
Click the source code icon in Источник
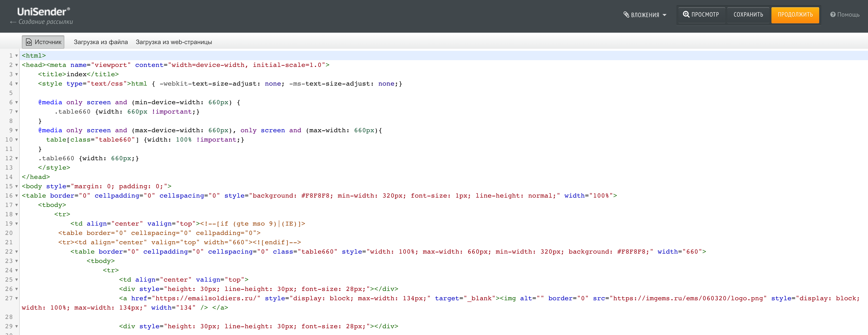coord(29,42)
